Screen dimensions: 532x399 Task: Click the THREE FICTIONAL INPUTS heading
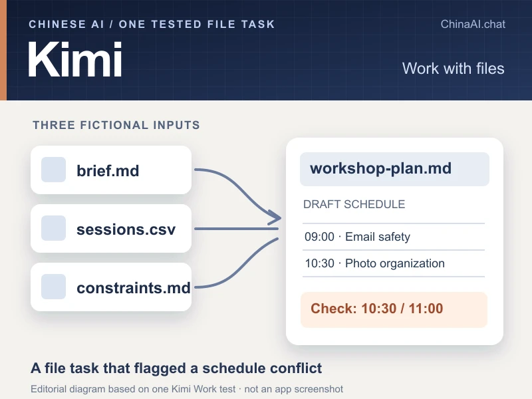pos(116,125)
